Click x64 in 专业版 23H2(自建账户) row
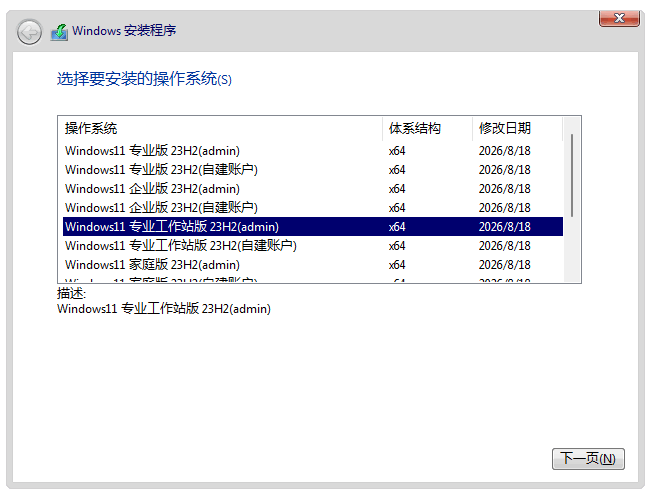 (x=397, y=170)
